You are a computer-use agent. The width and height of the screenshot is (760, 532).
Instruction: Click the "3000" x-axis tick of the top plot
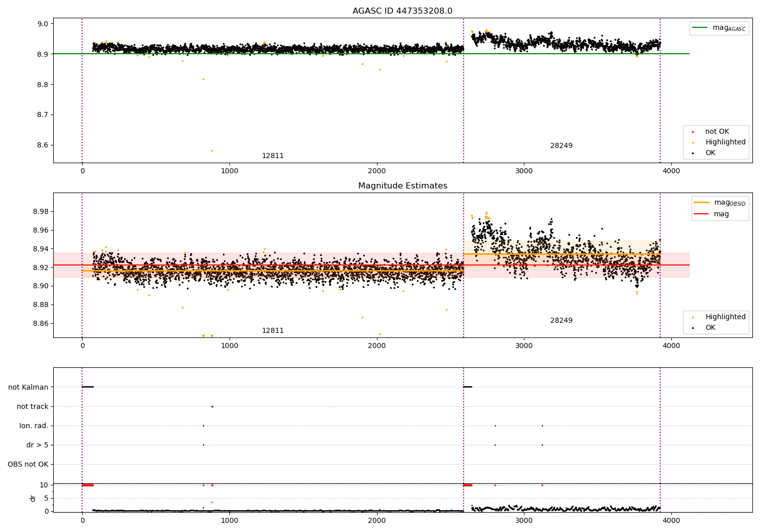point(524,171)
